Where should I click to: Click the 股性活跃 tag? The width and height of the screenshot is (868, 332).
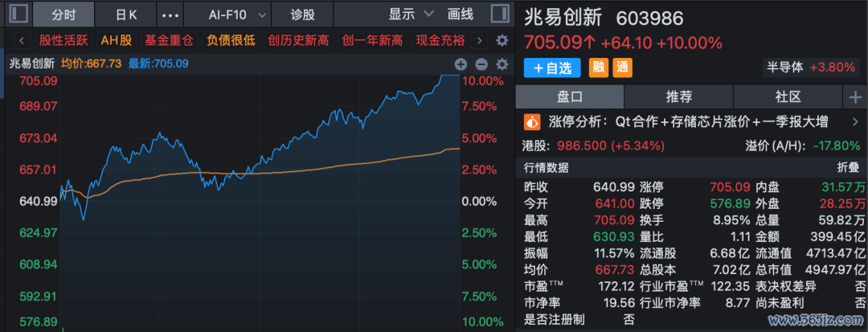pyautogui.click(x=63, y=40)
